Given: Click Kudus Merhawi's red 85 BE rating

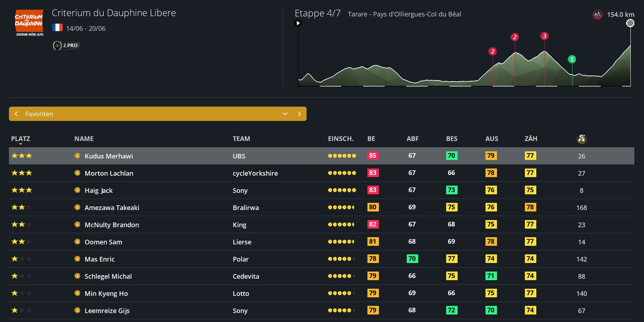Looking at the screenshot, I should [x=372, y=156].
